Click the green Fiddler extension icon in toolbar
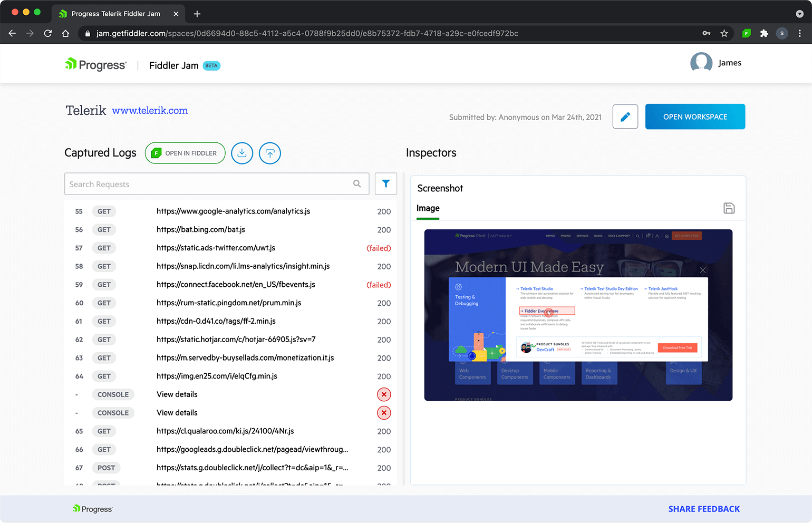 coord(746,33)
